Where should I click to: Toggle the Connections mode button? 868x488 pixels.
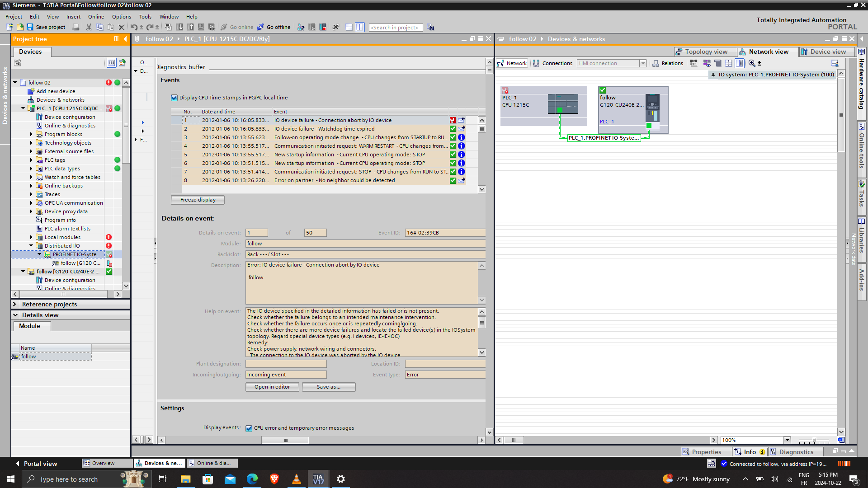552,63
